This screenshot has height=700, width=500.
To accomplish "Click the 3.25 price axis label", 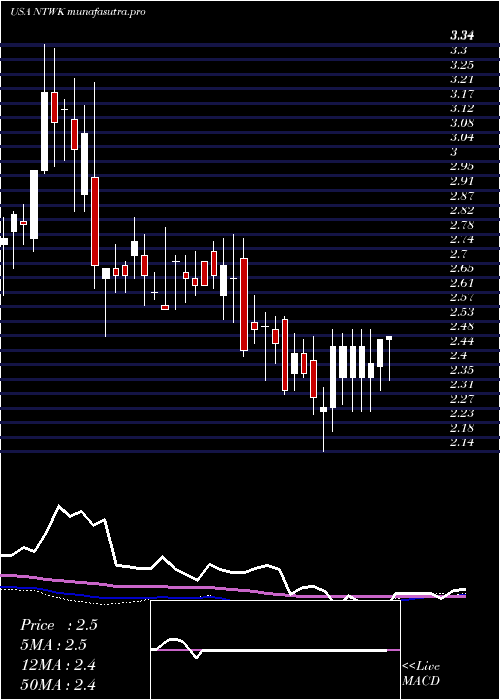I will (x=462, y=65).
